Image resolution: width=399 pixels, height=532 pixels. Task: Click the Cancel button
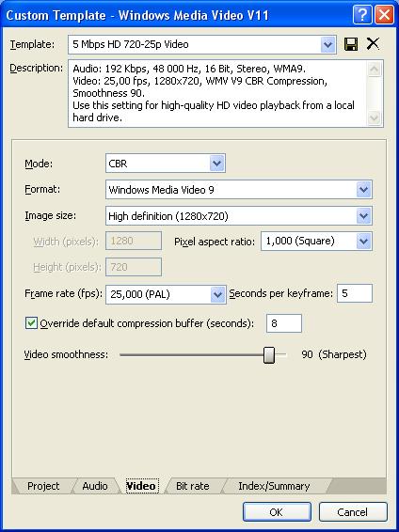(x=353, y=512)
